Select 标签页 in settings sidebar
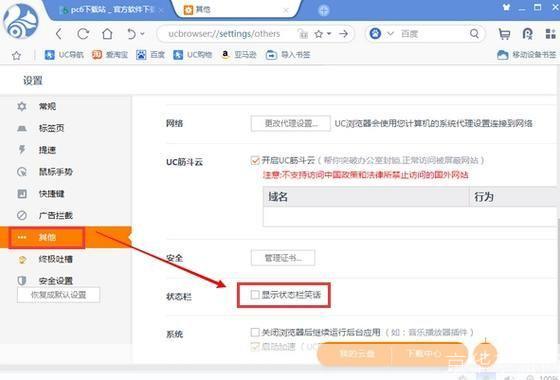This screenshot has height=380, width=560. [66, 128]
